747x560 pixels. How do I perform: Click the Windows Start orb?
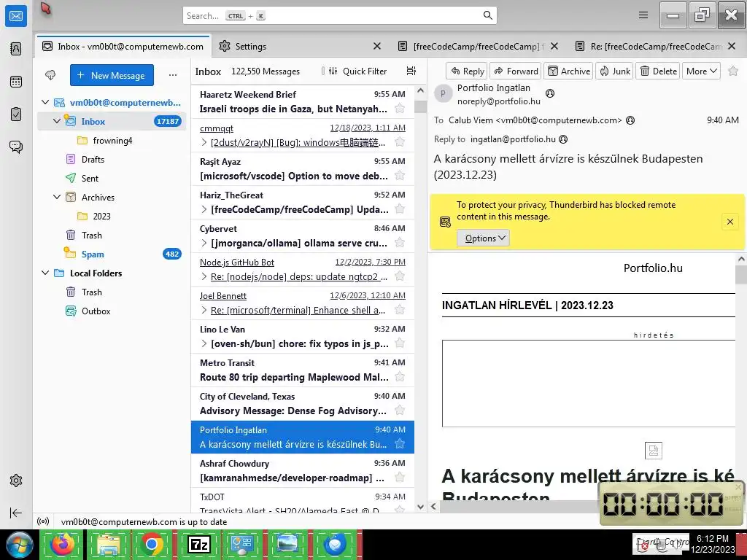19,544
